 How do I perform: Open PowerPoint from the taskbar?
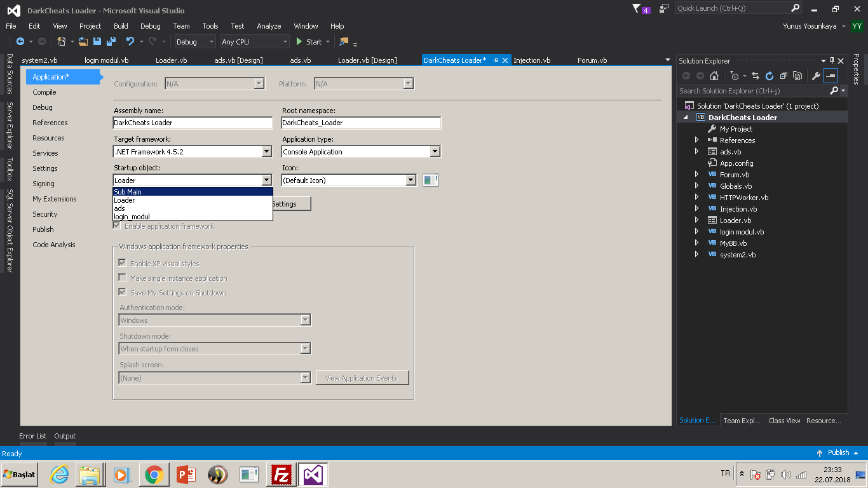[x=186, y=475]
